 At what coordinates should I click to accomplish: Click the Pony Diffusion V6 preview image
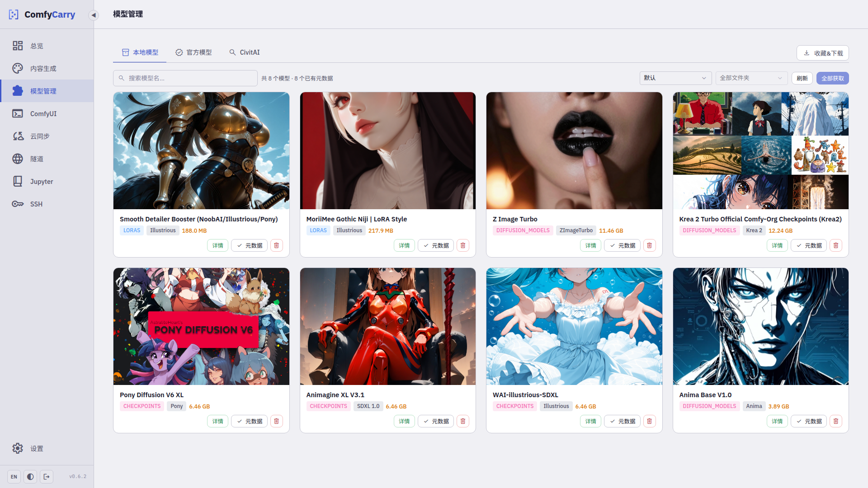point(201,326)
